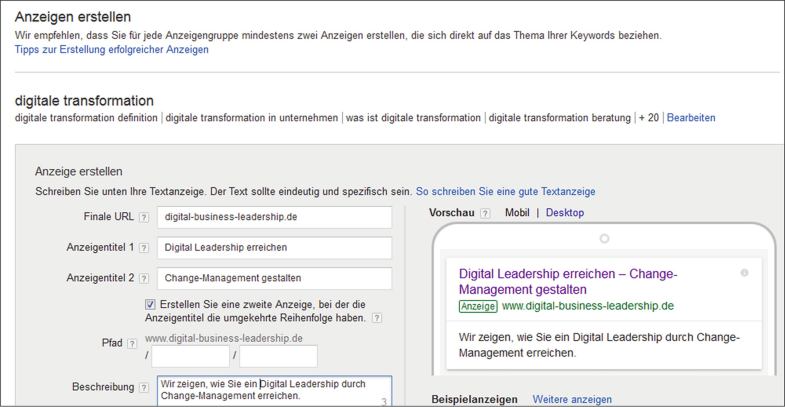
Task: Click Bearbeiten to edit the keywords
Action: (x=691, y=118)
